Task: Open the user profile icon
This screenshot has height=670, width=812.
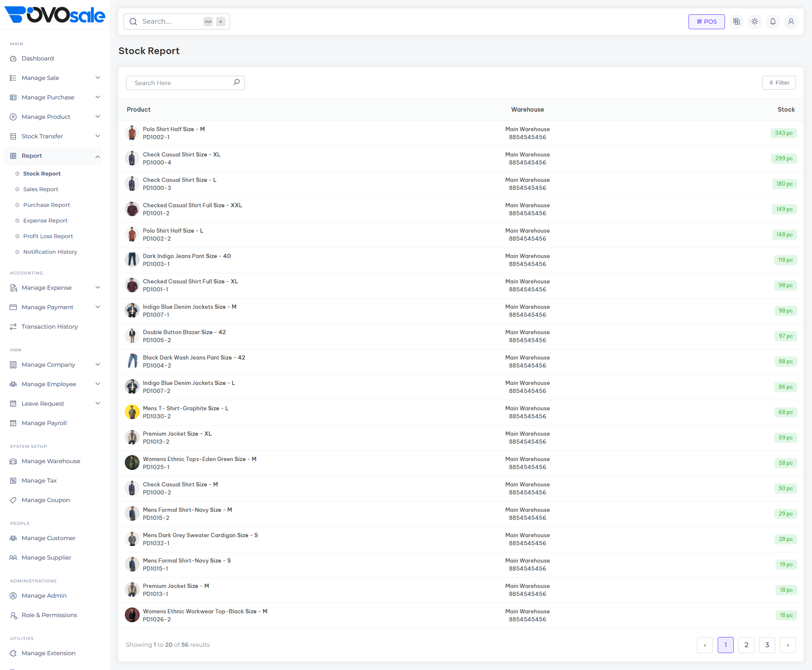Action: (x=791, y=22)
